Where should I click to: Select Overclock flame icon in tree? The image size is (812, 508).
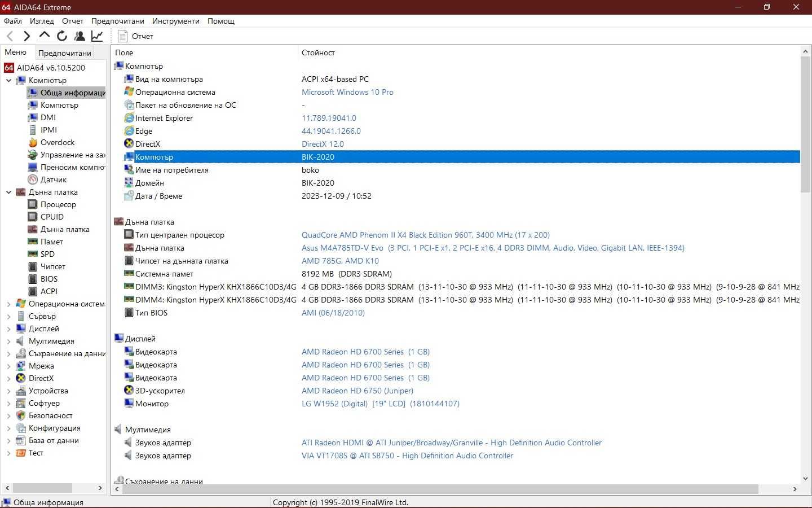pyautogui.click(x=33, y=142)
